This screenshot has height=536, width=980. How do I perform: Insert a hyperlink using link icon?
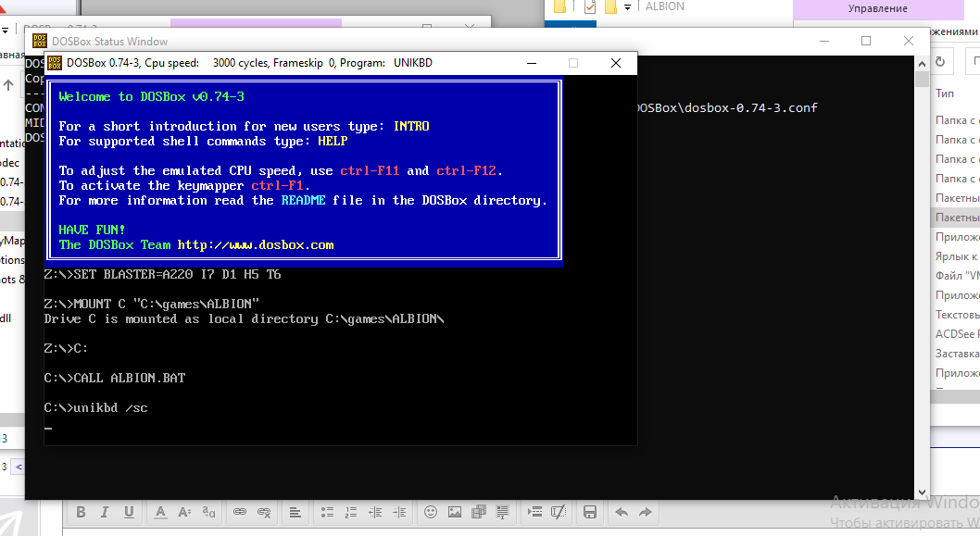(240, 512)
